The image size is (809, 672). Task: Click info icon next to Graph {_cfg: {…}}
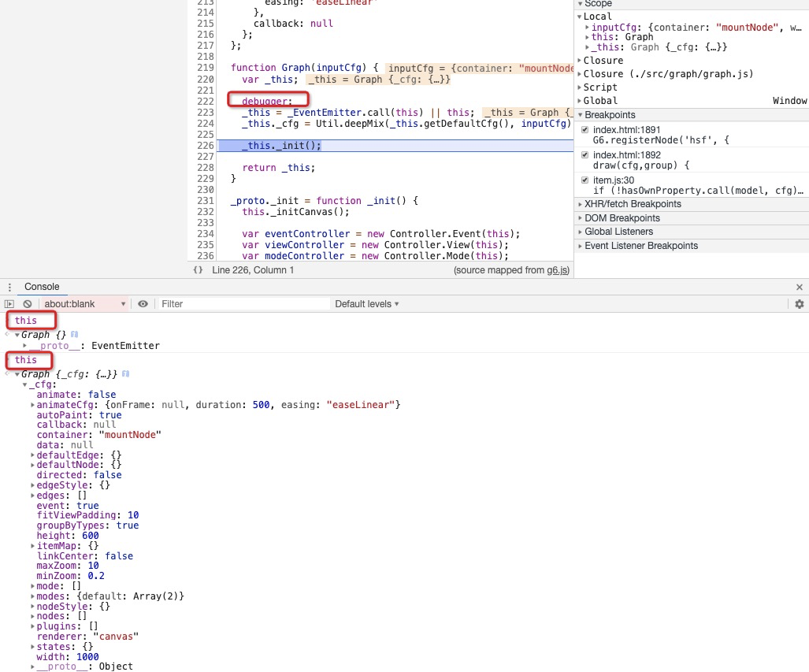pyautogui.click(x=125, y=373)
